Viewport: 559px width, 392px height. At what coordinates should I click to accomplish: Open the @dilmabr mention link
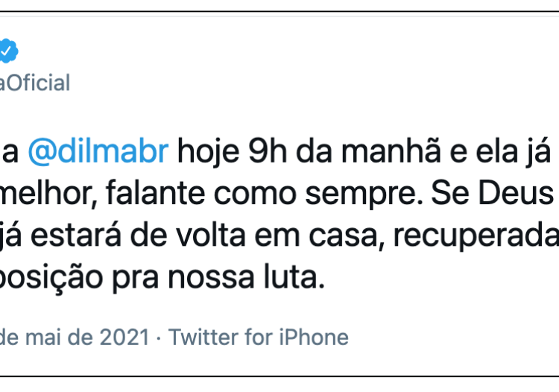point(98,152)
